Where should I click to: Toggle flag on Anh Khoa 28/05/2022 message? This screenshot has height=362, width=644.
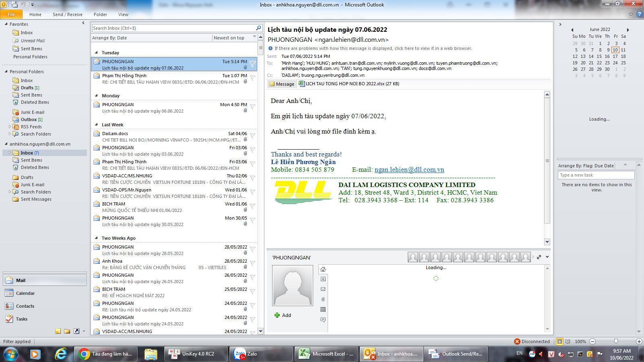[x=252, y=263]
